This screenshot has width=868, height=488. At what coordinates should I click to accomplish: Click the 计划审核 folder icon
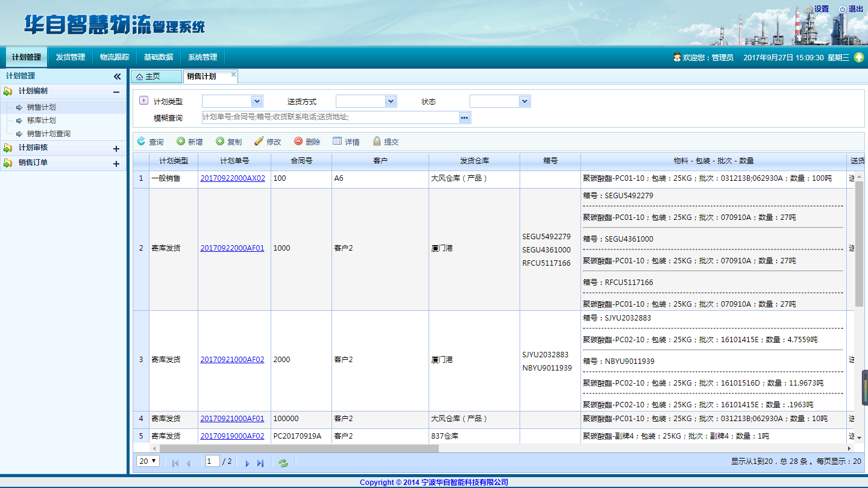point(8,148)
